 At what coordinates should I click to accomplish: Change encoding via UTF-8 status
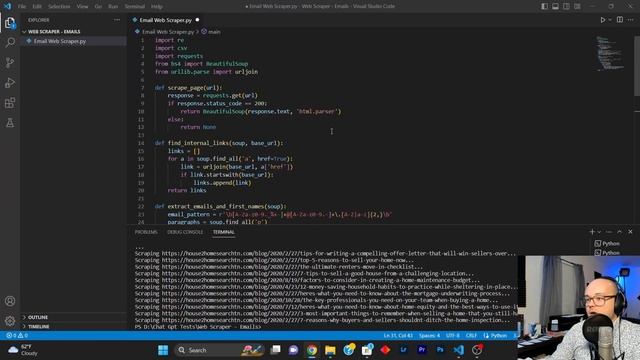point(453,336)
